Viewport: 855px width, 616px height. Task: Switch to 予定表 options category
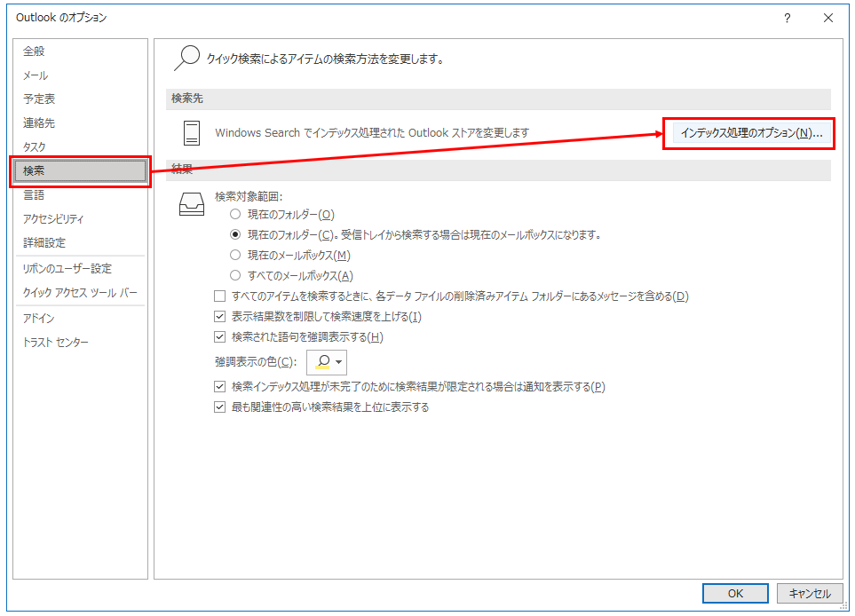click(80, 99)
